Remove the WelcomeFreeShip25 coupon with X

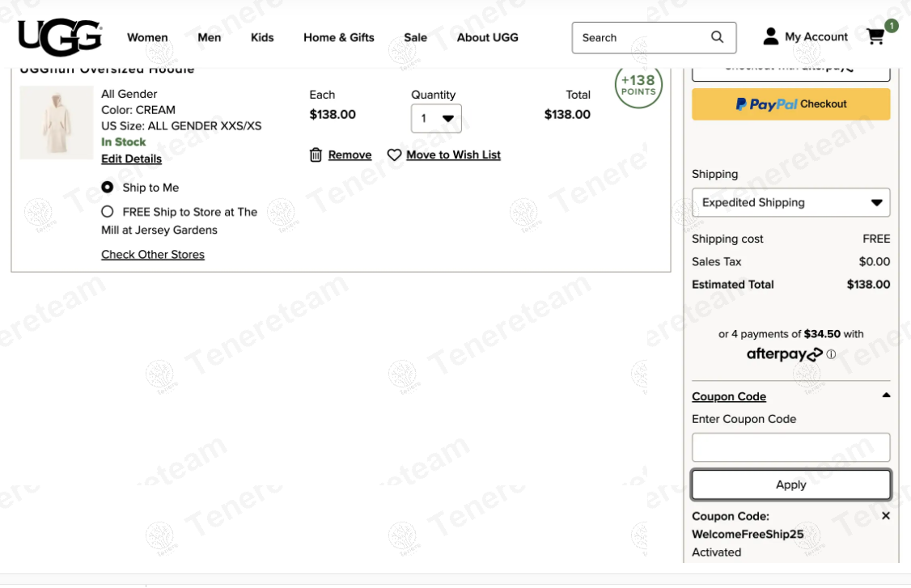pos(885,516)
